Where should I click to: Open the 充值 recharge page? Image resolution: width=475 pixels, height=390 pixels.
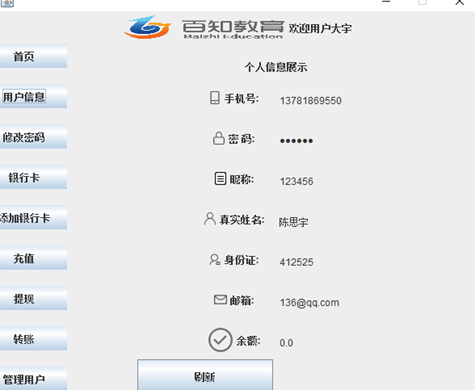pos(33,258)
